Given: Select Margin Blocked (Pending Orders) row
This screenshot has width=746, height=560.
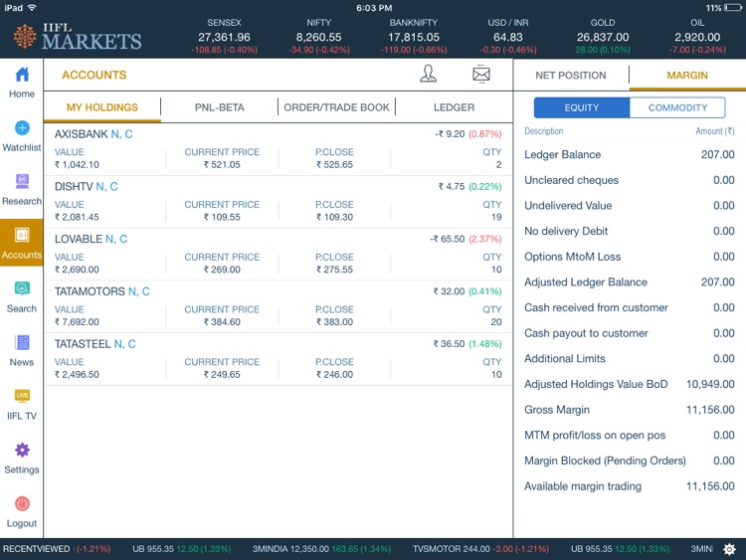Looking at the screenshot, I should (630, 461).
